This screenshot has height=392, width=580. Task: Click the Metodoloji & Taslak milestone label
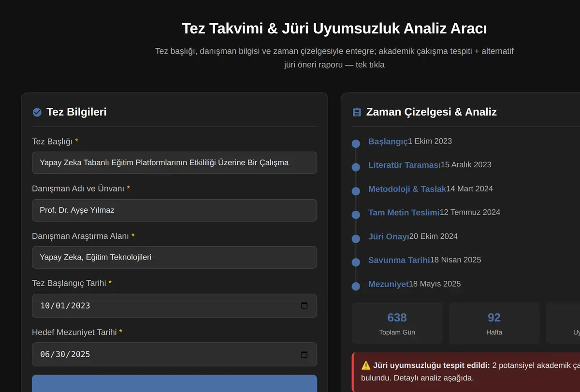pos(407,189)
